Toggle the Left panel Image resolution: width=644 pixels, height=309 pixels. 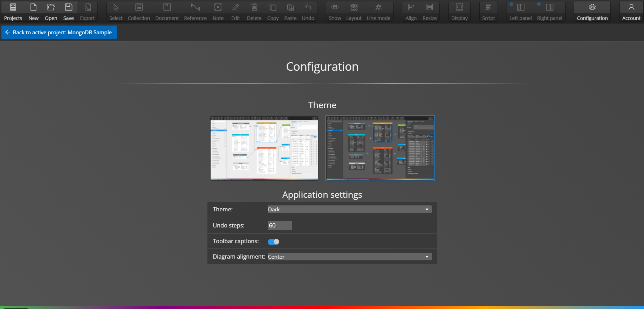(521, 12)
